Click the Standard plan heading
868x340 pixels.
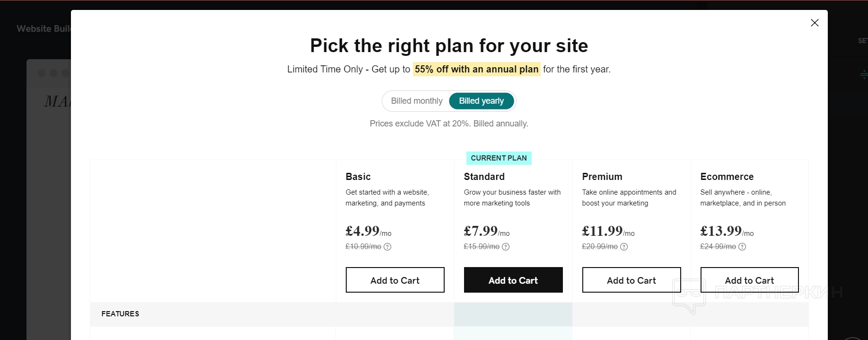pyautogui.click(x=484, y=177)
